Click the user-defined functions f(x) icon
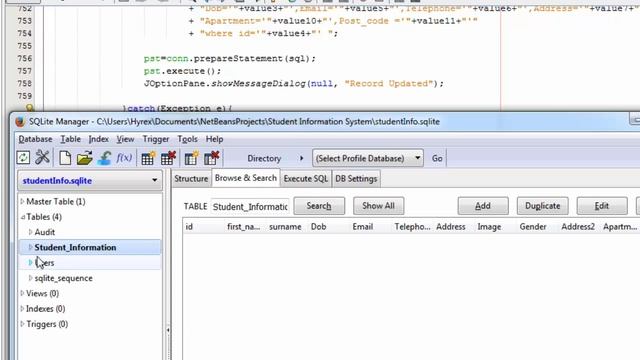This screenshot has height=360, width=640. tap(124, 158)
